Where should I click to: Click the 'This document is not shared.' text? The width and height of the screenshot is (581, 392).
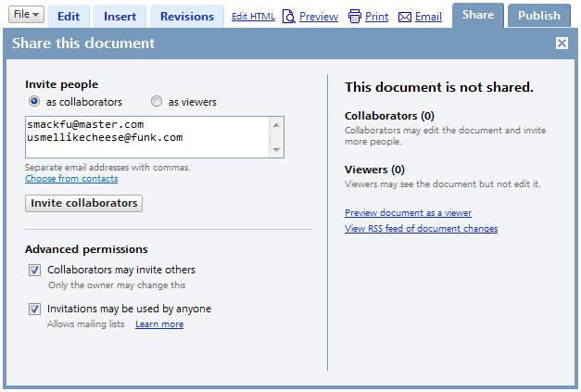tap(439, 87)
